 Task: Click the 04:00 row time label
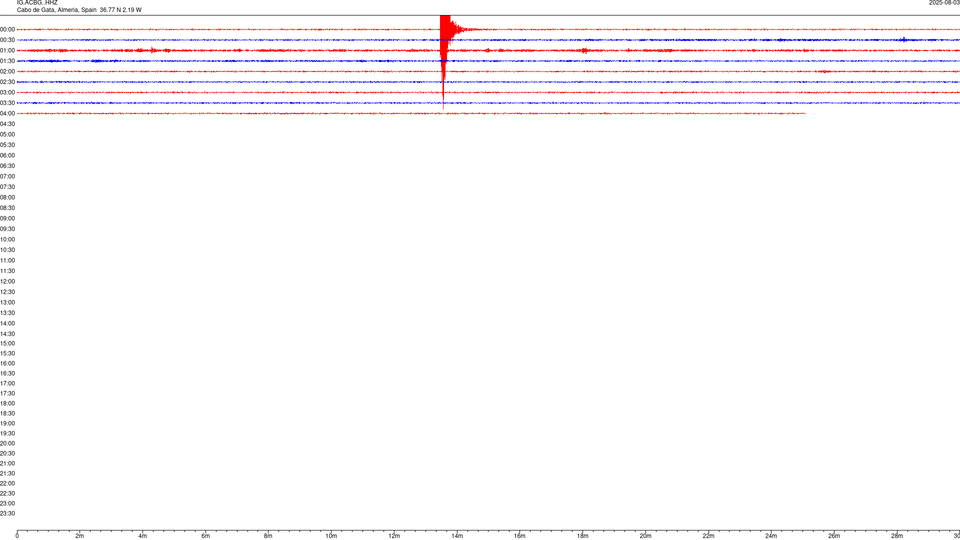[x=8, y=113]
